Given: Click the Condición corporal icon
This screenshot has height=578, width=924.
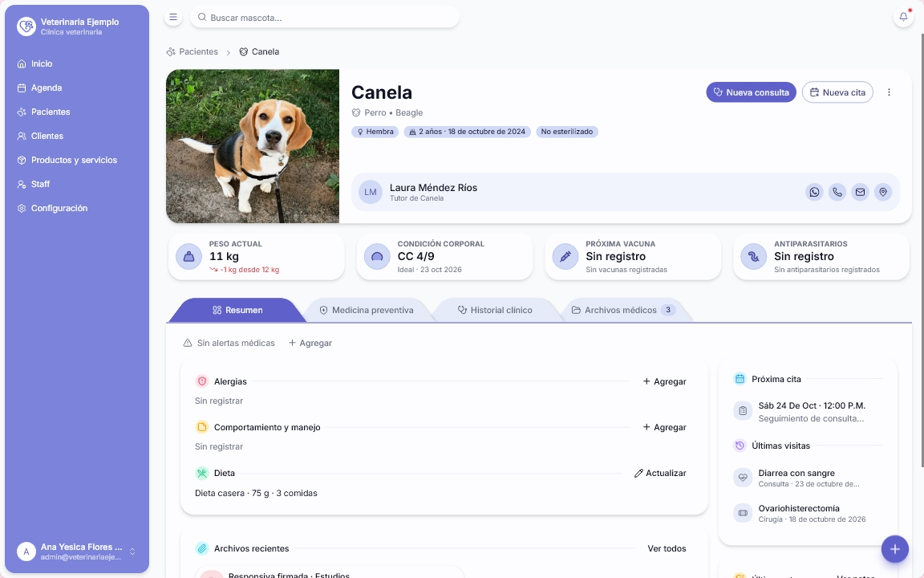Looking at the screenshot, I should point(377,257).
